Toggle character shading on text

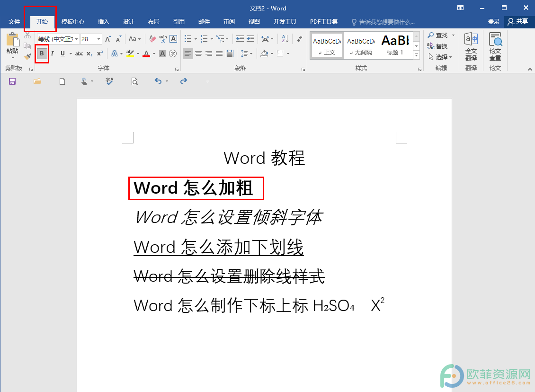coord(162,53)
